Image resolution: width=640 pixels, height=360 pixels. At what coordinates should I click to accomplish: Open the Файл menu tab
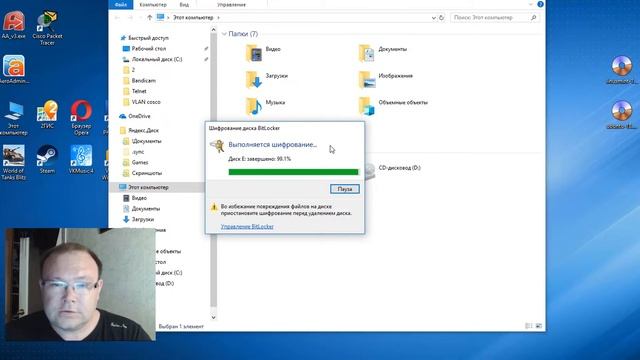pyautogui.click(x=121, y=4)
